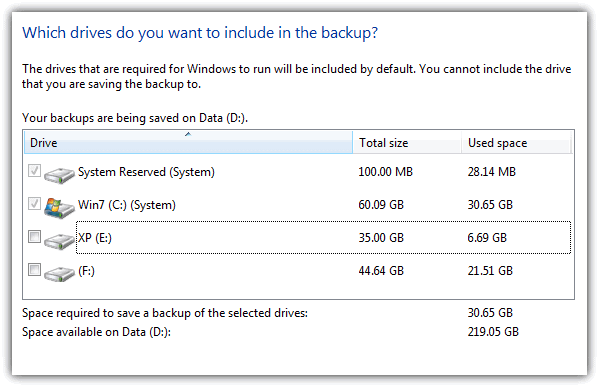Image resolution: width=599 pixels, height=386 pixels.
Task: Click the 60.09 GB total size cell
Action: point(381,205)
